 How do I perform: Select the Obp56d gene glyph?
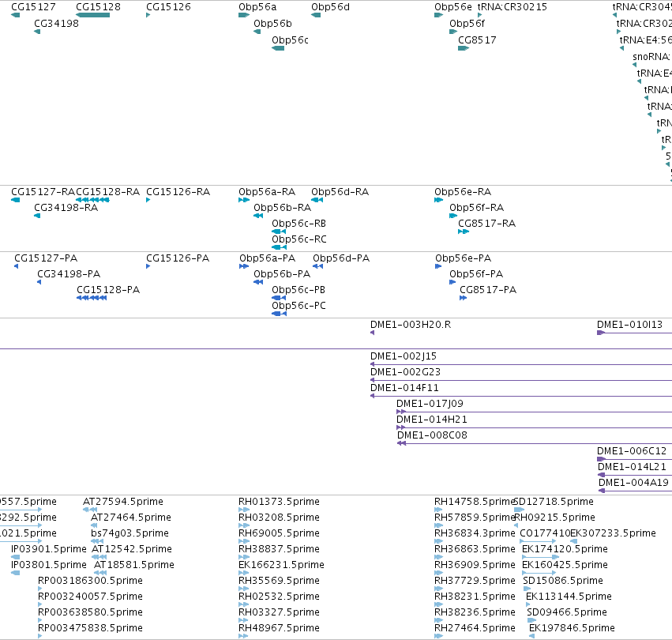tap(316, 16)
